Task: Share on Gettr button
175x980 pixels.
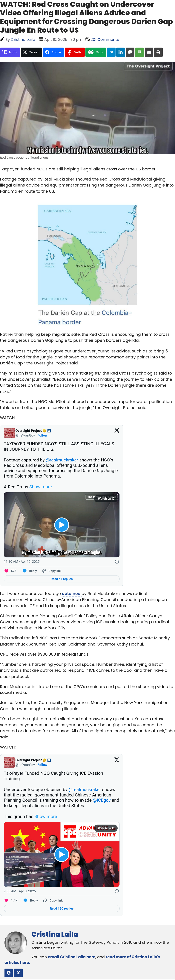Action: [x=74, y=52]
